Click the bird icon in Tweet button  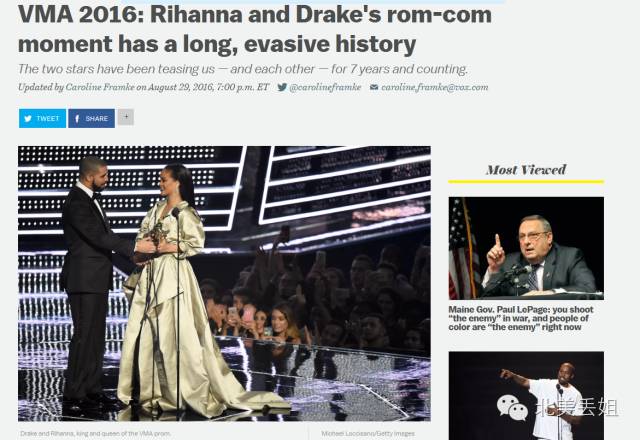[x=28, y=119]
